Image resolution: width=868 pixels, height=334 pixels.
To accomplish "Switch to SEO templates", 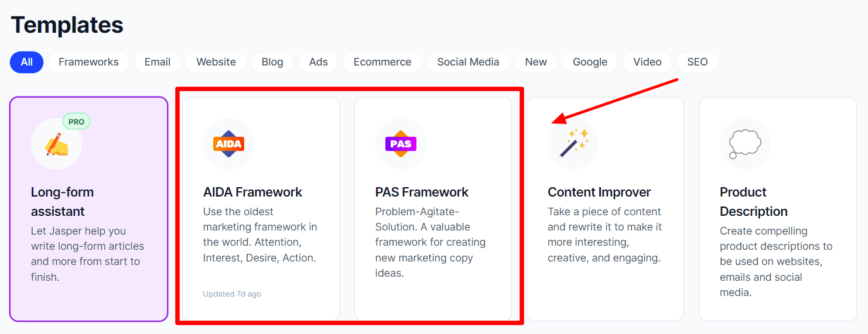I will 698,62.
